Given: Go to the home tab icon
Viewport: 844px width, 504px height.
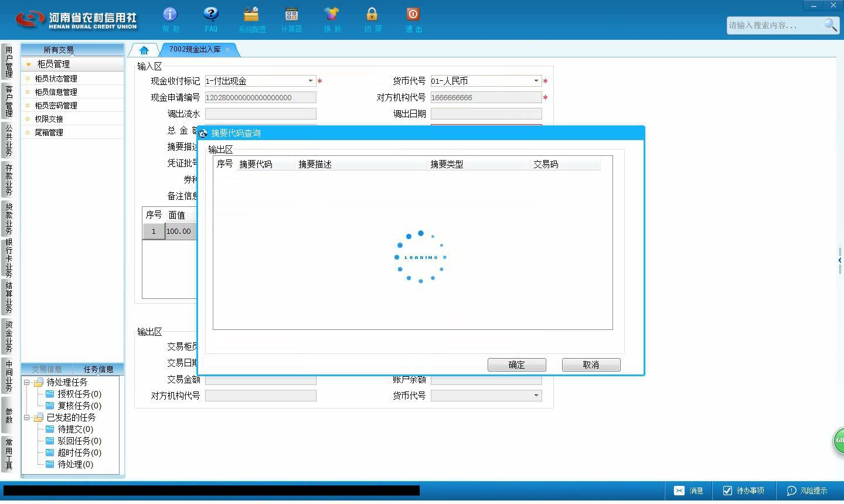Looking at the screenshot, I should [144, 50].
